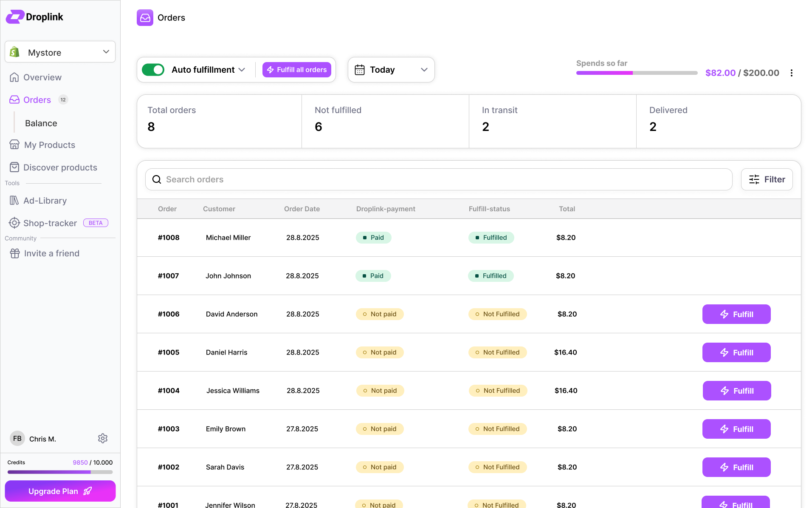Click the Invite a friend gift icon
This screenshot has width=812, height=508.
point(15,253)
